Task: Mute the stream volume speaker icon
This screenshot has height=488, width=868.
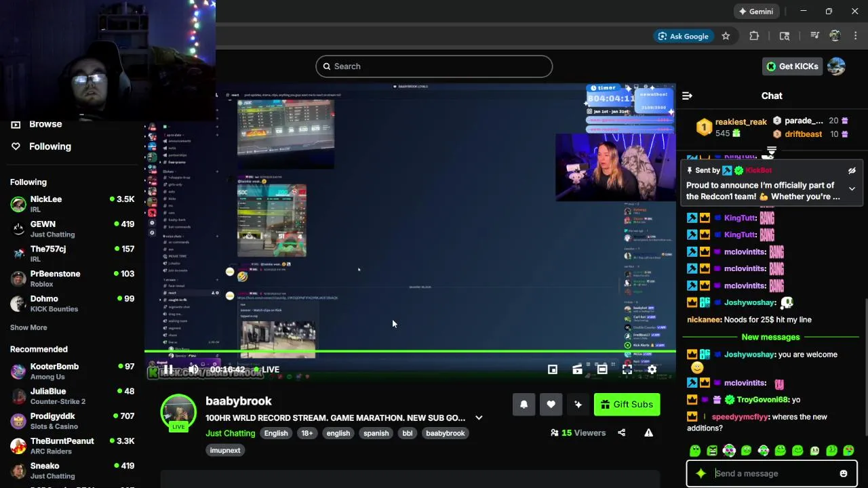Action: [193, 369]
